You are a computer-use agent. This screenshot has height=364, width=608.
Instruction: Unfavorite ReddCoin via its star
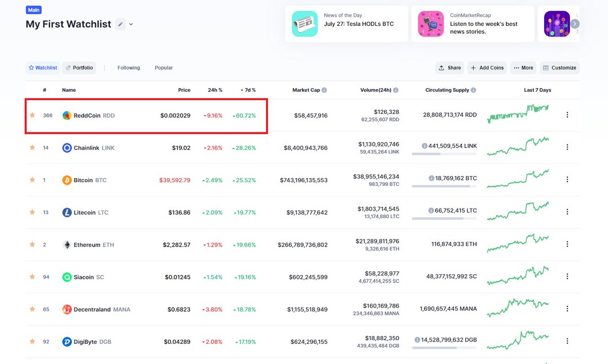[32, 115]
